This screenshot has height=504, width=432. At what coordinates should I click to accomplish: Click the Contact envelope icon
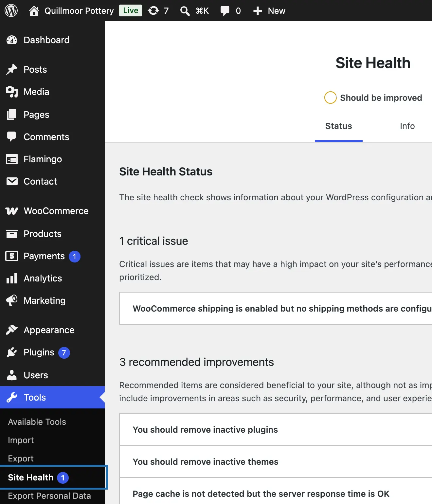(12, 181)
